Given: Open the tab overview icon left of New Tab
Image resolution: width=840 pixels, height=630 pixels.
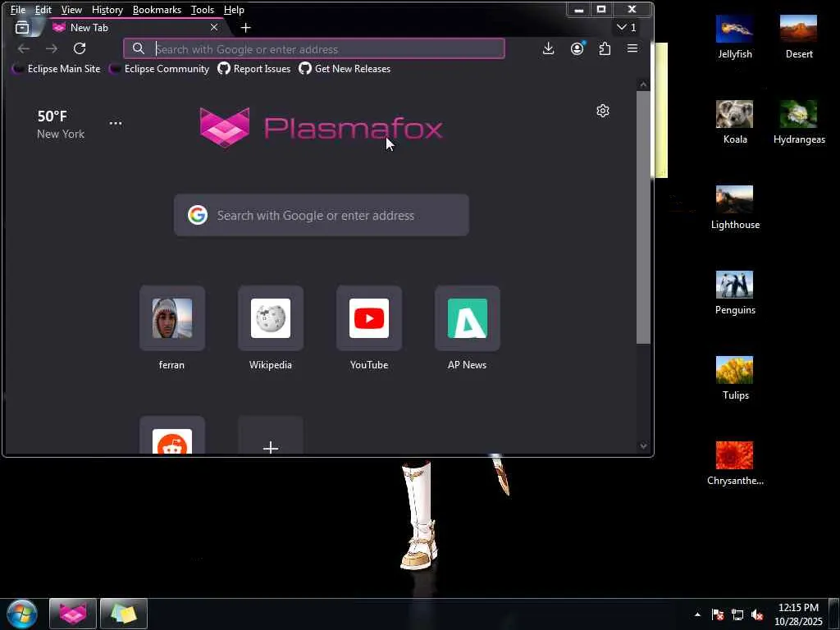Looking at the screenshot, I should point(22,27).
